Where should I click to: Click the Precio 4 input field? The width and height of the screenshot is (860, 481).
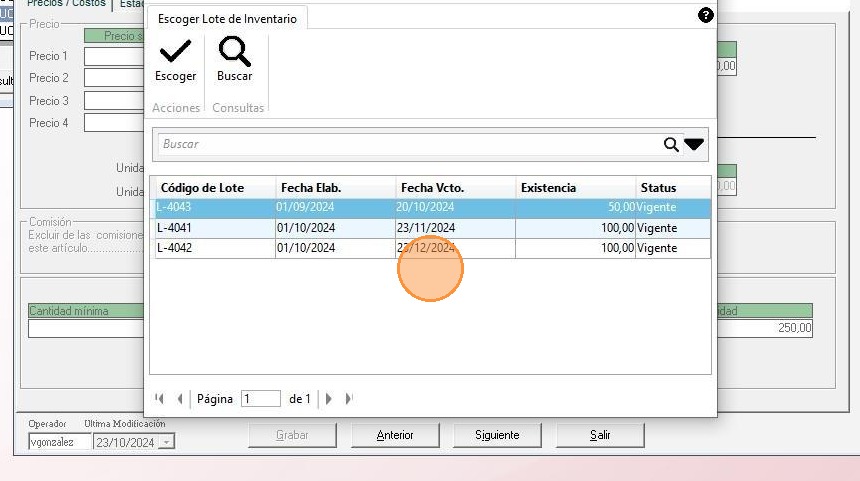pos(114,123)
